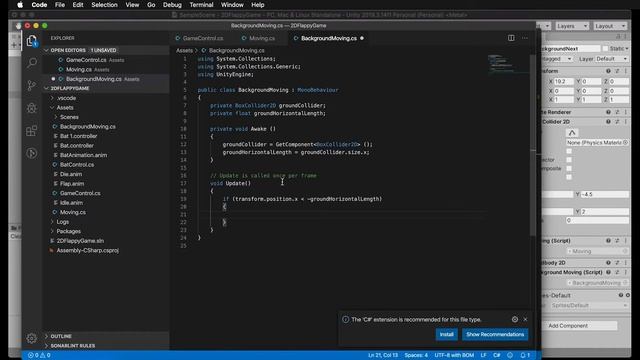Open the Layers dropdown in Unity

[x=571, y=26]
